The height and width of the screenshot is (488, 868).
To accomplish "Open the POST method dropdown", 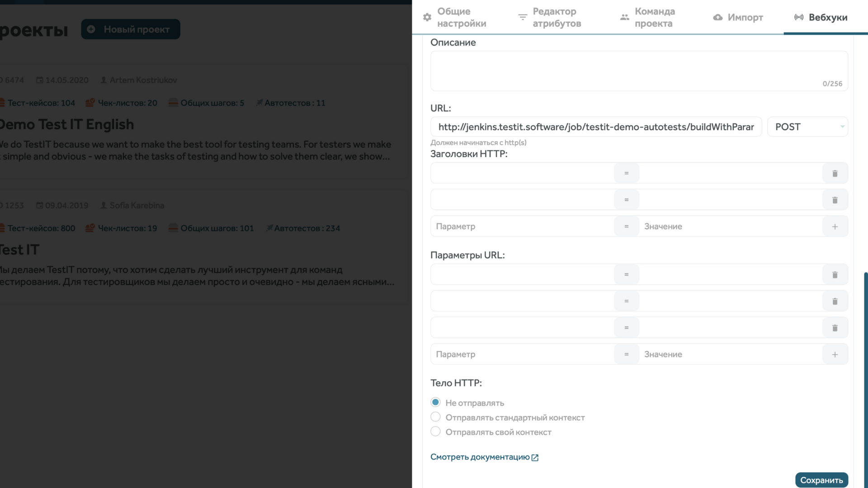I will 807,127.
